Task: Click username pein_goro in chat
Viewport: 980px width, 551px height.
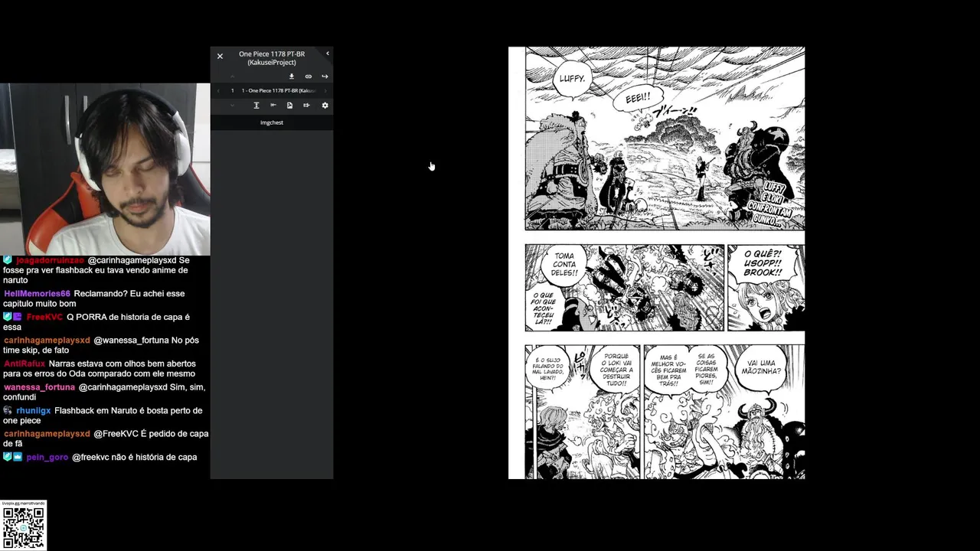Action: pos(47,457)
